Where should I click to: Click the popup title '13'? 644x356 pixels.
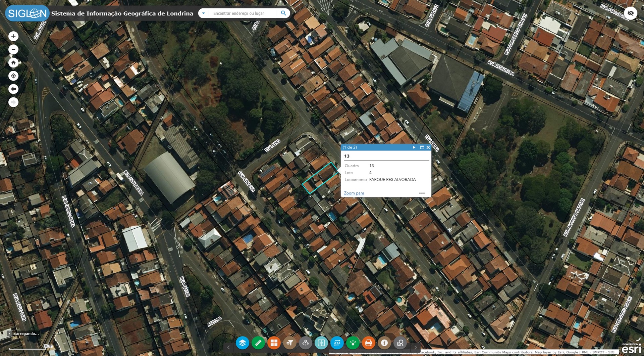click(x=347, y=156)
